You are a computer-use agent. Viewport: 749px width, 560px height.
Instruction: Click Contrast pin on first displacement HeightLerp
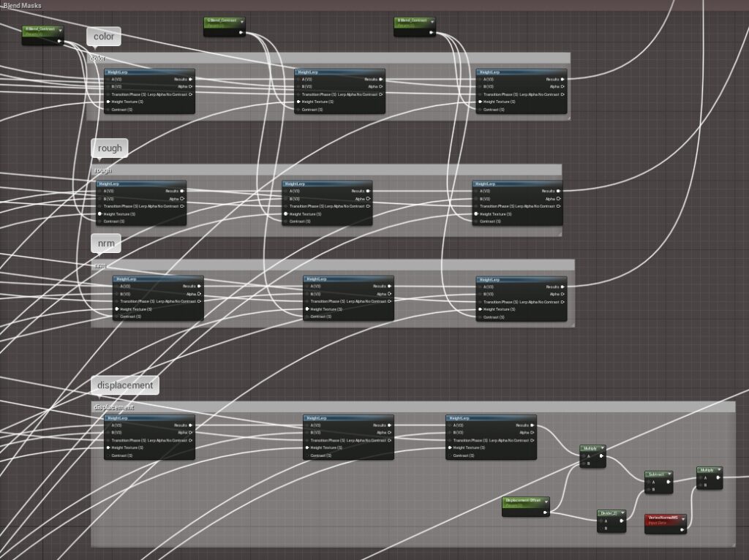click(108, 455)
